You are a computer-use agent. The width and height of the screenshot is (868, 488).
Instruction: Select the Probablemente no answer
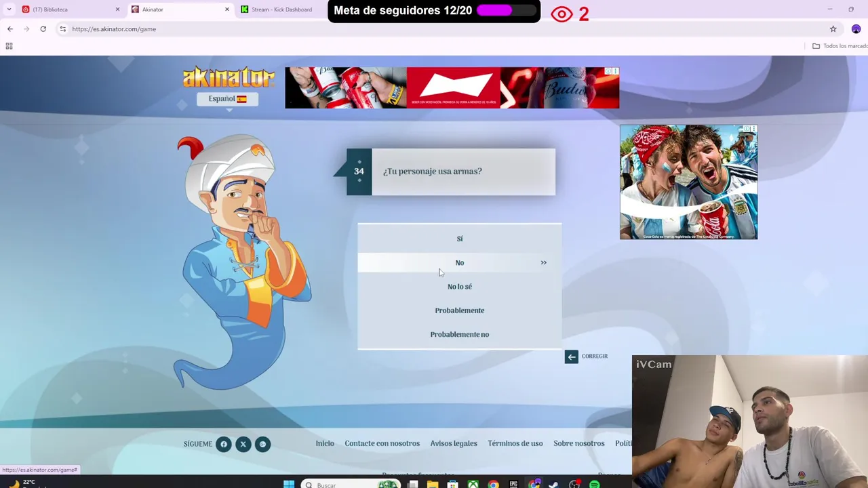click(x=459, y=334)
